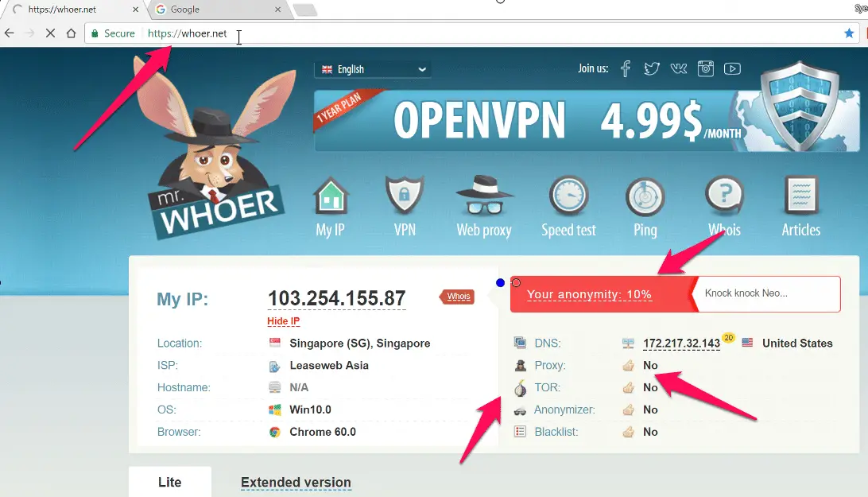The width and height of the screenshot is (868, 497).
Task: Click the DNS address 172.217.32.143
Action: coord(681,344)
